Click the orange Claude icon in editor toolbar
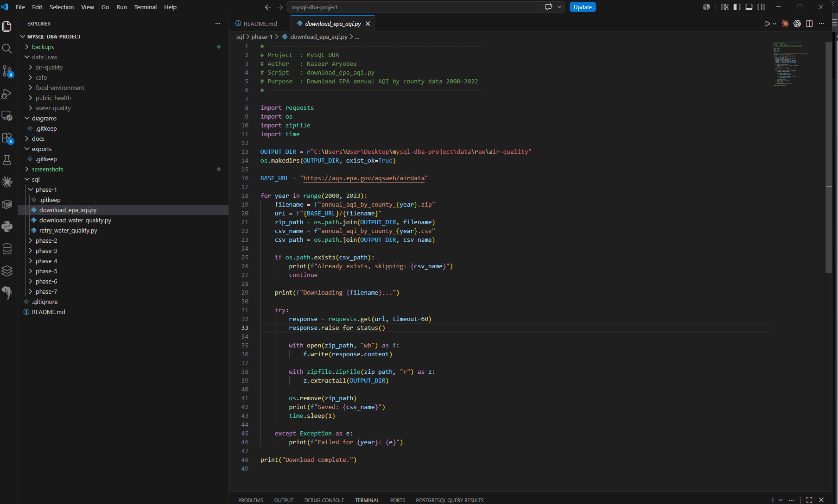Screen dimensions: 838x504 [785, 24]
